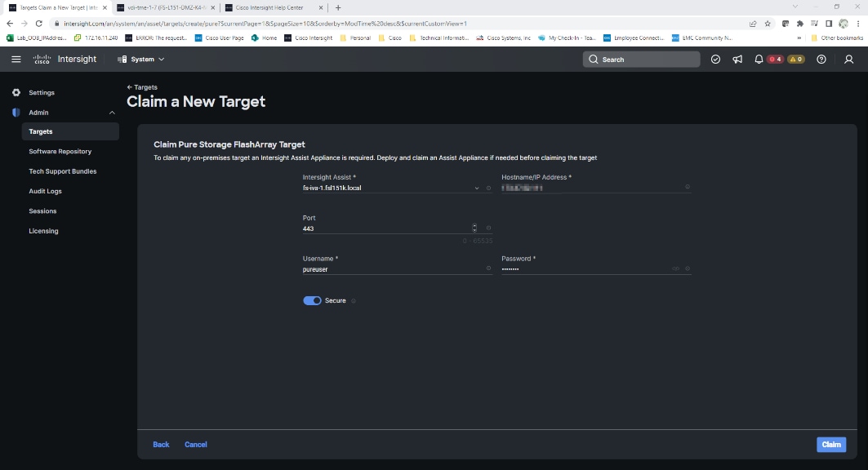
Task: Open the Chrome three-dot menu
Action: (858, 24)
